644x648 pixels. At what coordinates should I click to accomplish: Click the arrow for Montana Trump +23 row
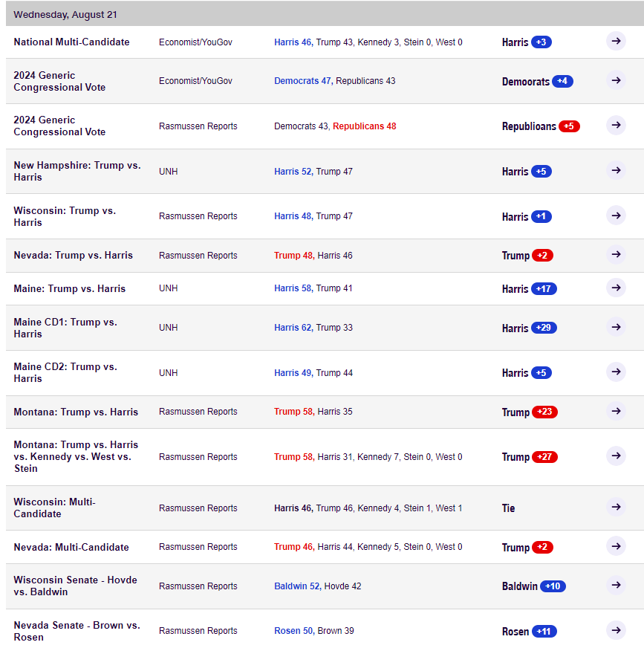616,411
